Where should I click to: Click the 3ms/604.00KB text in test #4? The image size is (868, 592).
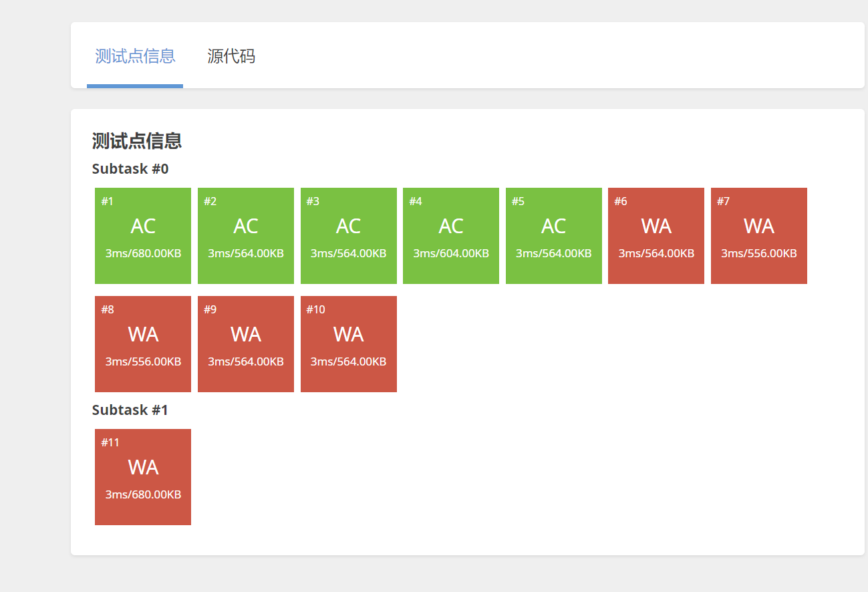tap(451, 254)
